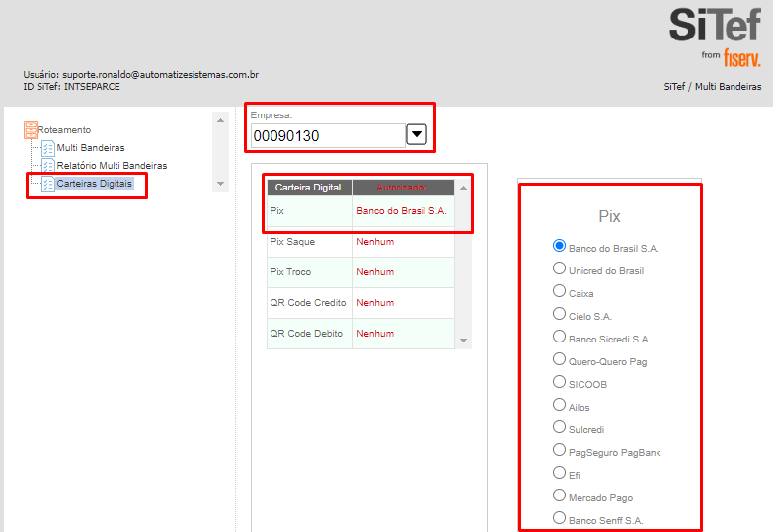The height and width of the screenshot is (532, 773).
Task: Select Unicred do Brasil radio button
Action: pos(559,268)
